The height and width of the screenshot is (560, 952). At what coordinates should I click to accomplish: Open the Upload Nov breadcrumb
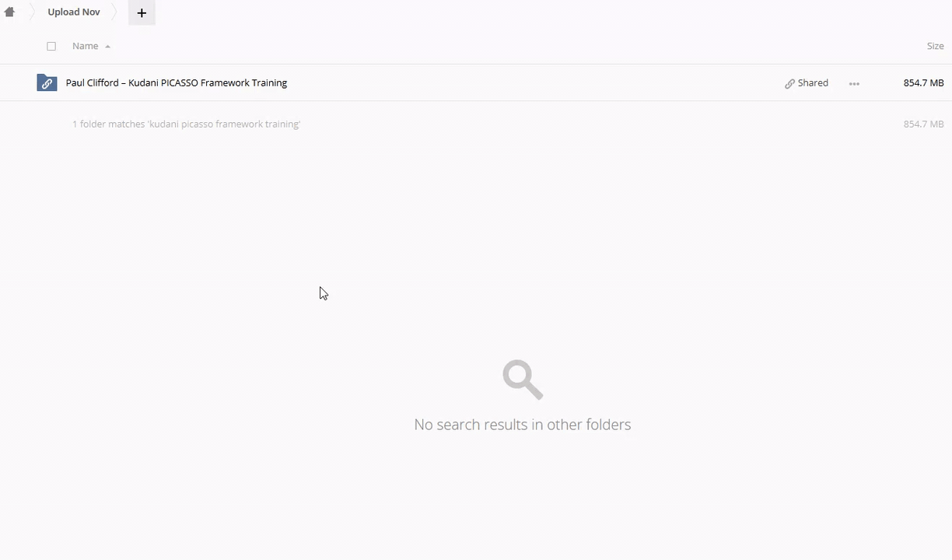[x=74, y=12]
